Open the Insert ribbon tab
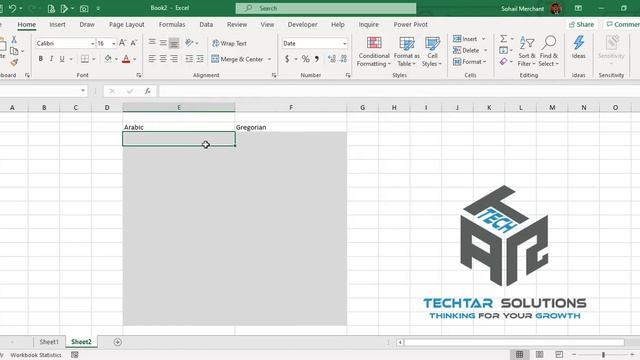Viewport: 640px width, 360px height. tap(57, 24)
